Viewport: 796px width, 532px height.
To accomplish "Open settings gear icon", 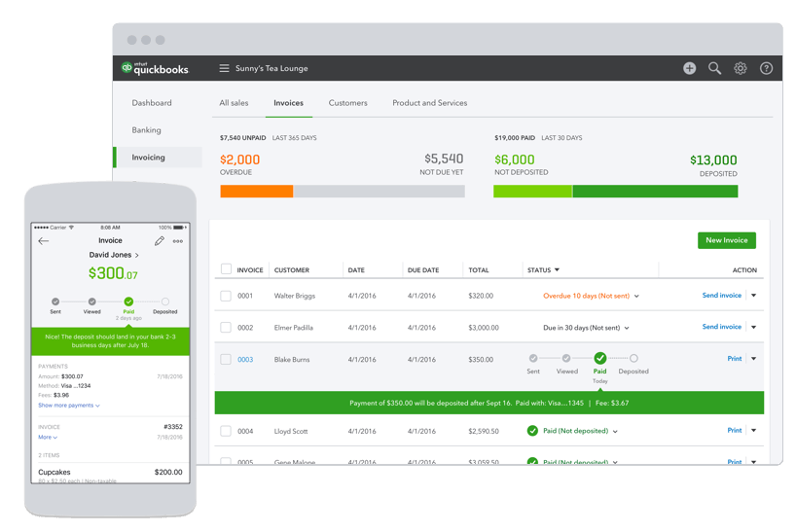I will click(x=741, y=68).
